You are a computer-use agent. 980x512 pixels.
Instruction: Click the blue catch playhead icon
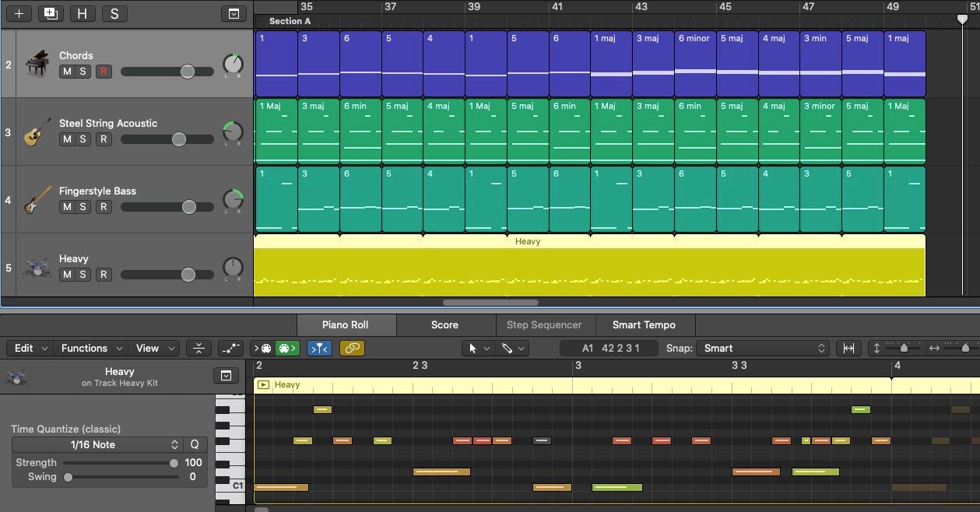(319, 349)
